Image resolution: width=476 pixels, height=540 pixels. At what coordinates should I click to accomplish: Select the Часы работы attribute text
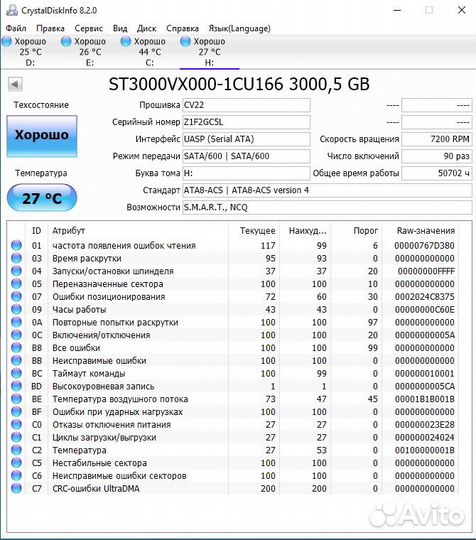point(79,310)
